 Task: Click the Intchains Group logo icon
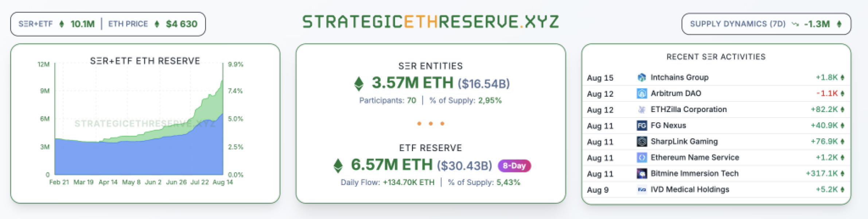point(642,77)
